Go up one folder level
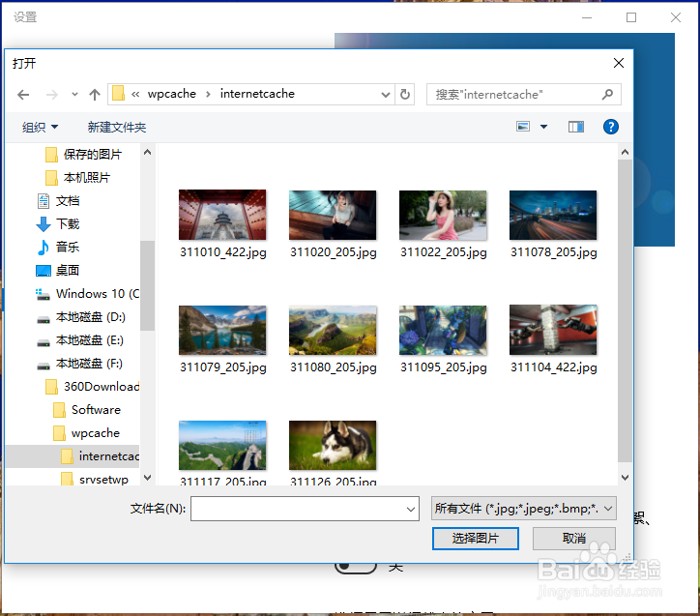 click(x=94, y=95)
